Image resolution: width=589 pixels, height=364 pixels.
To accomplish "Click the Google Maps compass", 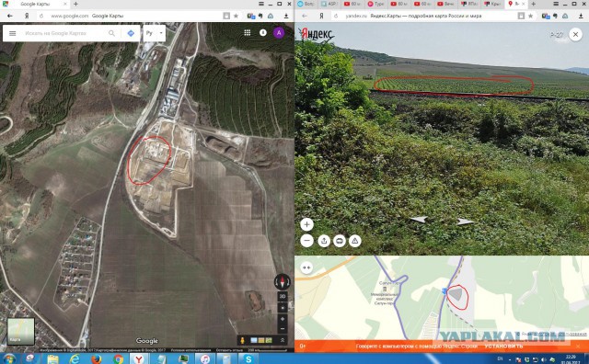I will click(x=283, y=281).
